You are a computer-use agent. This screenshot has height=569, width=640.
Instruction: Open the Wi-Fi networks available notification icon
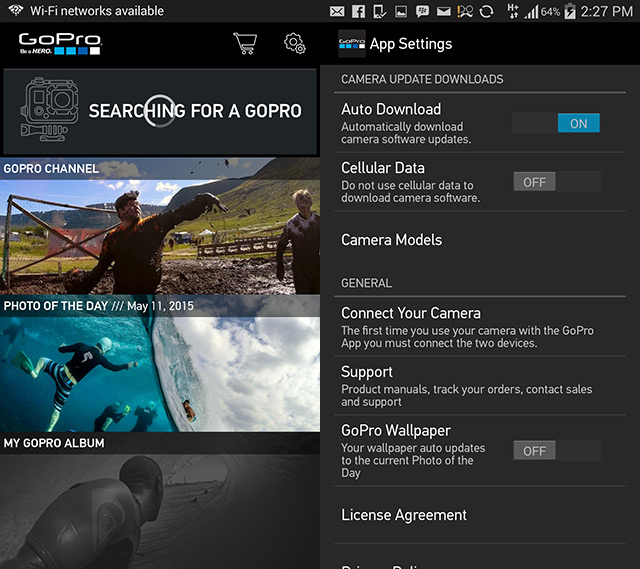16,10
